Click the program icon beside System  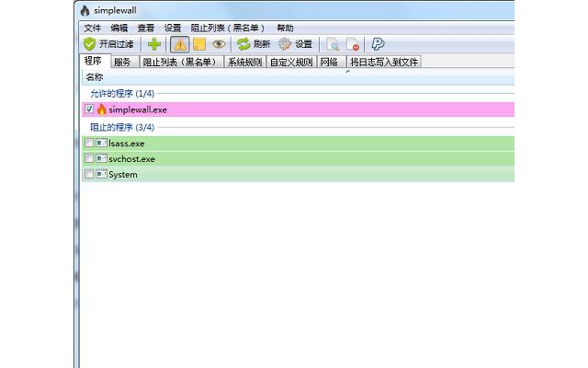pyautogui.click(x=101, y=174)
